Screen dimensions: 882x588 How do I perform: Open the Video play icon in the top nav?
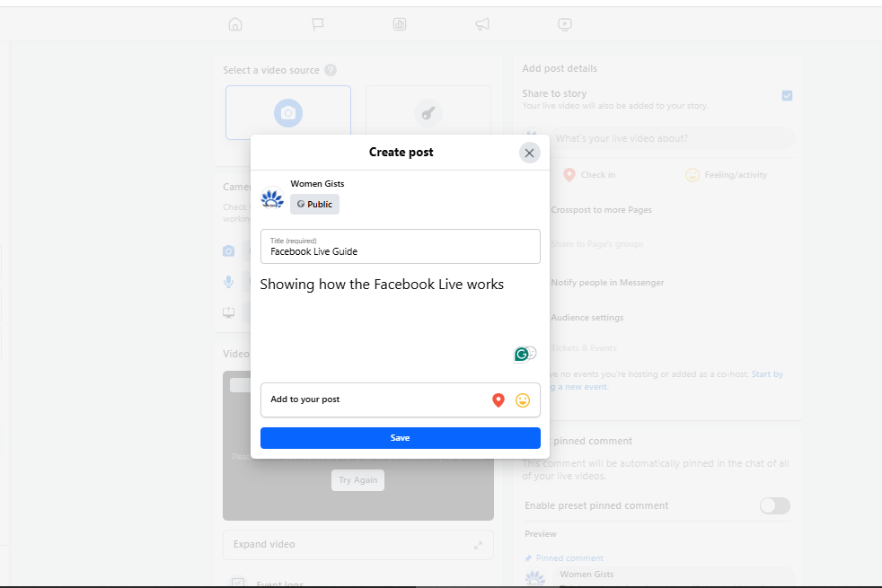[x=564, y=24]
